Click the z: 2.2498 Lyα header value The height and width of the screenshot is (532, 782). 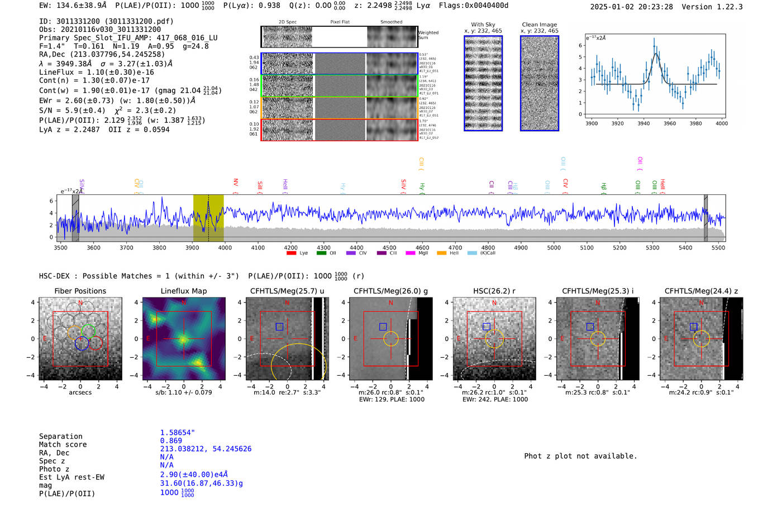coord(392,5)
